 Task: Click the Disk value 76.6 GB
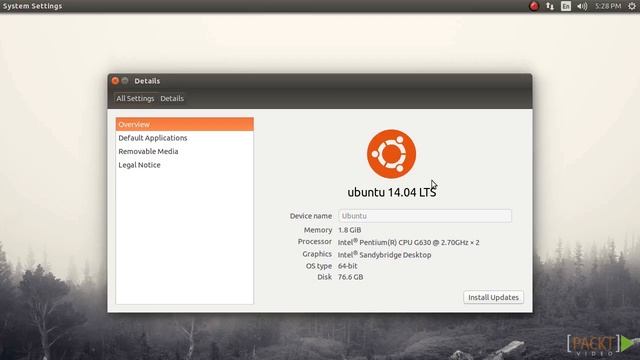[x=351, y=277]
